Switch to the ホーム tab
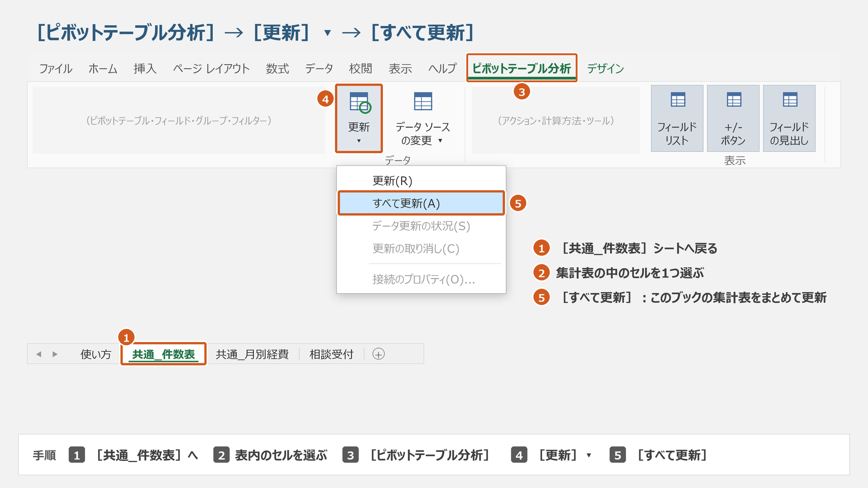868x488 pixels. coord(103,69)
